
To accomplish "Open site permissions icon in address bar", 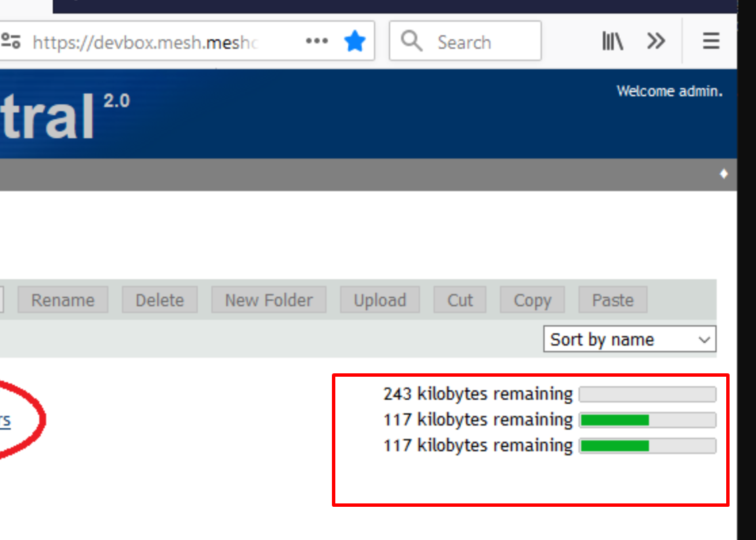I will [x=11, y=41].
